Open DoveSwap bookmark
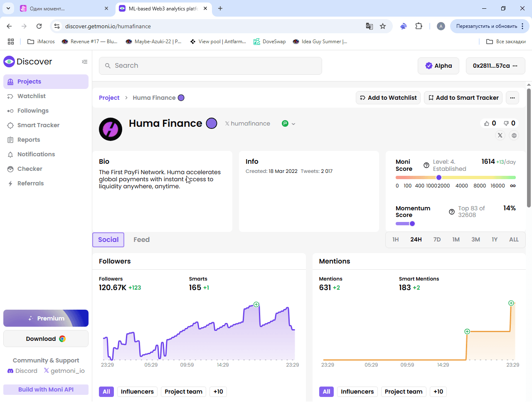 point(270,42)
